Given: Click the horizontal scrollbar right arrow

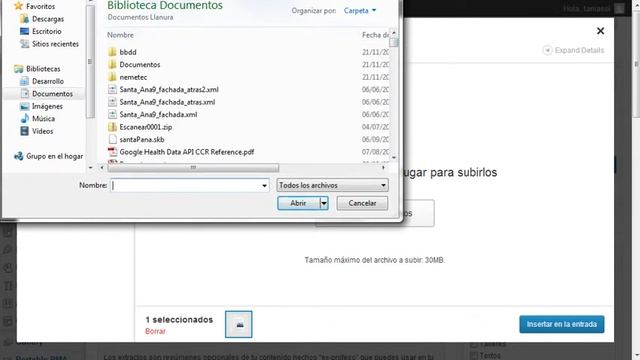Looking at the screenshot, I should point(383,167).
